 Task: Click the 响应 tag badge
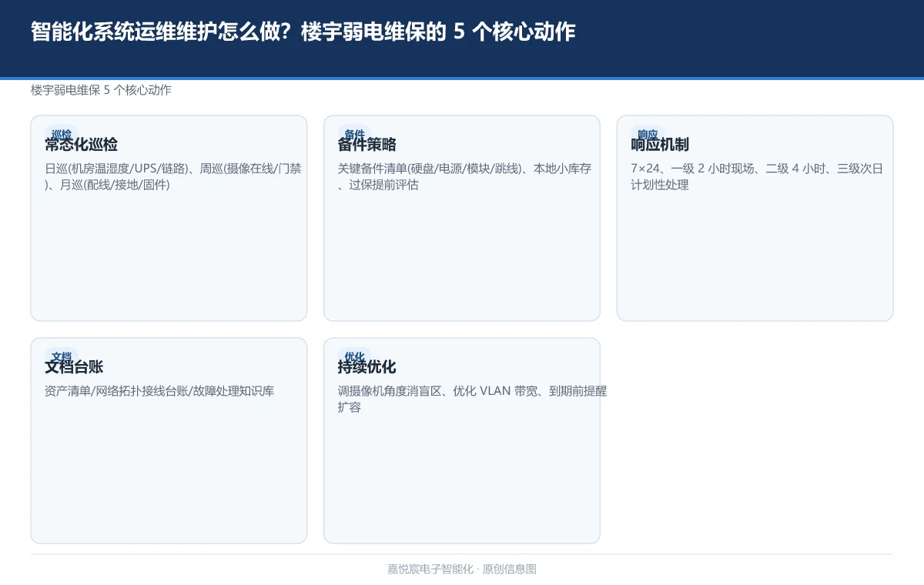(x=648, y=134)
